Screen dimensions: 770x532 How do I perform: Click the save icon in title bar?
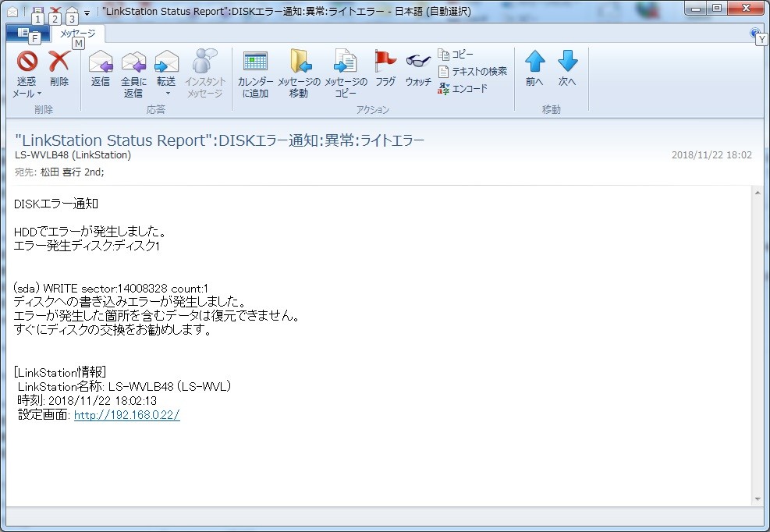tap(37, 12)
